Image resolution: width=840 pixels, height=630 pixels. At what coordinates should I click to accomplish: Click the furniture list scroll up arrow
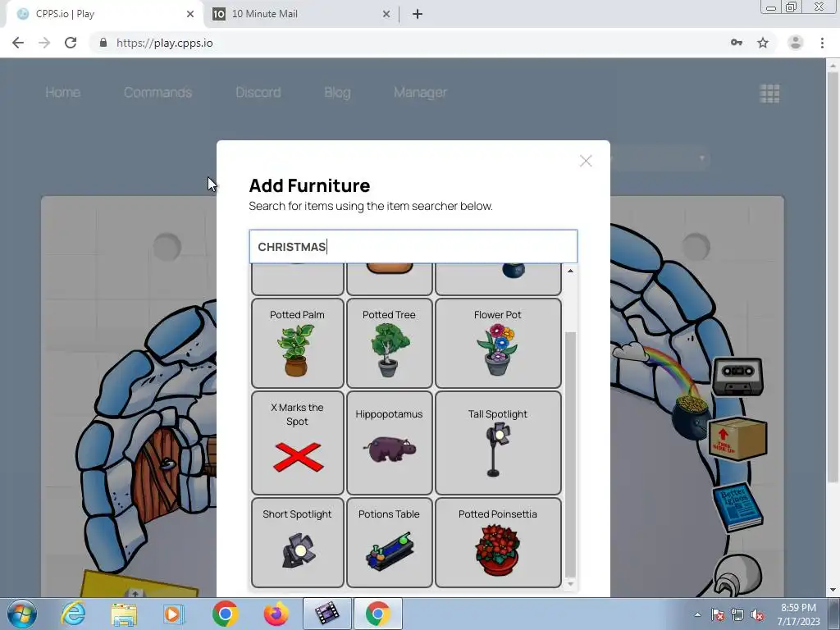tap(571, 271)
